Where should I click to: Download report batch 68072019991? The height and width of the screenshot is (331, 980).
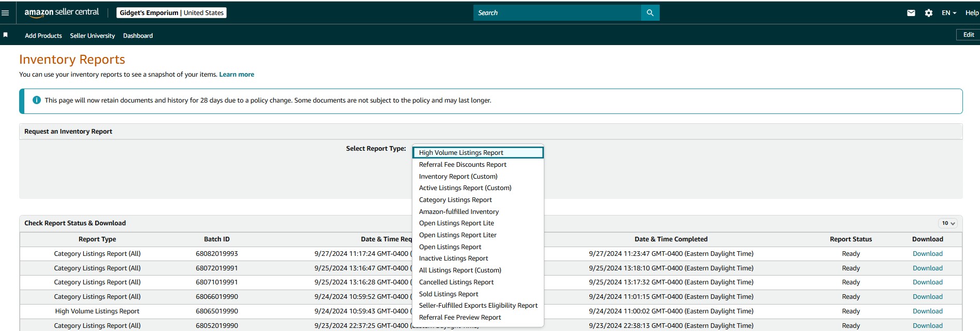[927, 268]
